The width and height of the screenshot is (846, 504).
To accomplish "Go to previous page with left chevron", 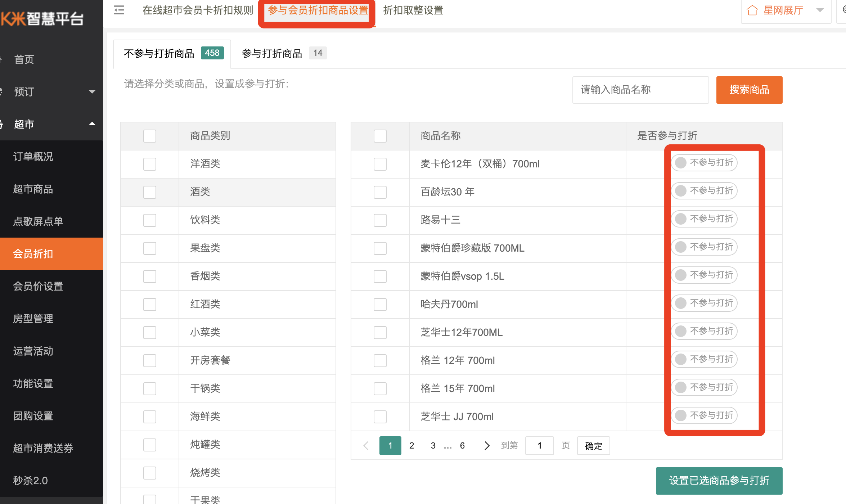I will point(366,446).
